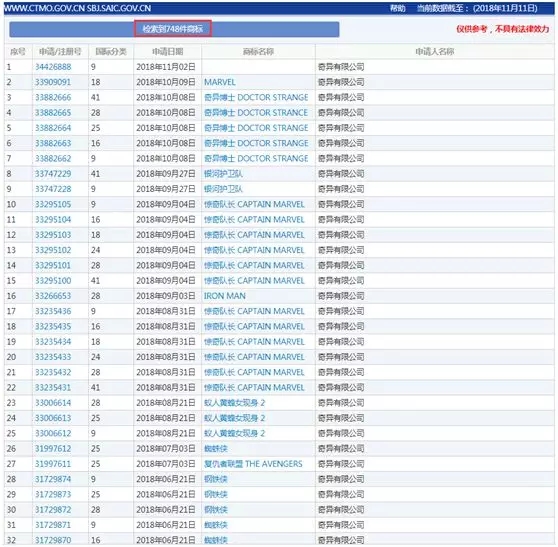Open DOCTOR STRANGE trademark in row 3
Image resolution: width=558 pixels, height=547 pixels.
[x=256, y=98]
